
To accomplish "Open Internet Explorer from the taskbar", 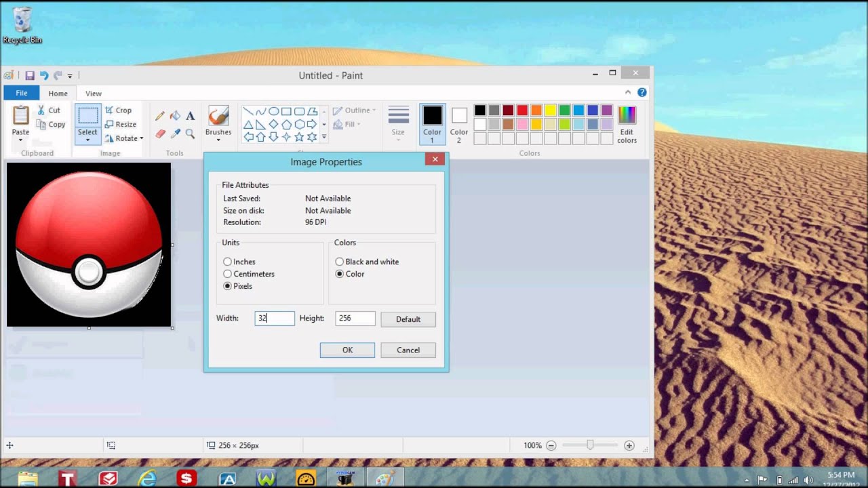I will pyautogui.click(x=147, y=479).
